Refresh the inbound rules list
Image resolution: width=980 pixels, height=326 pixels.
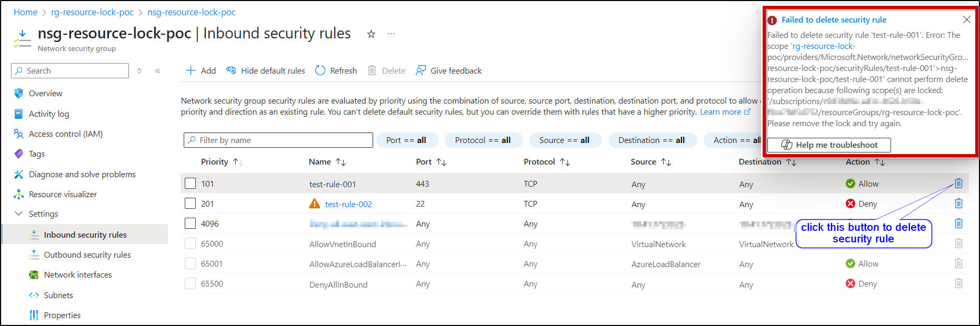[x=336, y=70]
